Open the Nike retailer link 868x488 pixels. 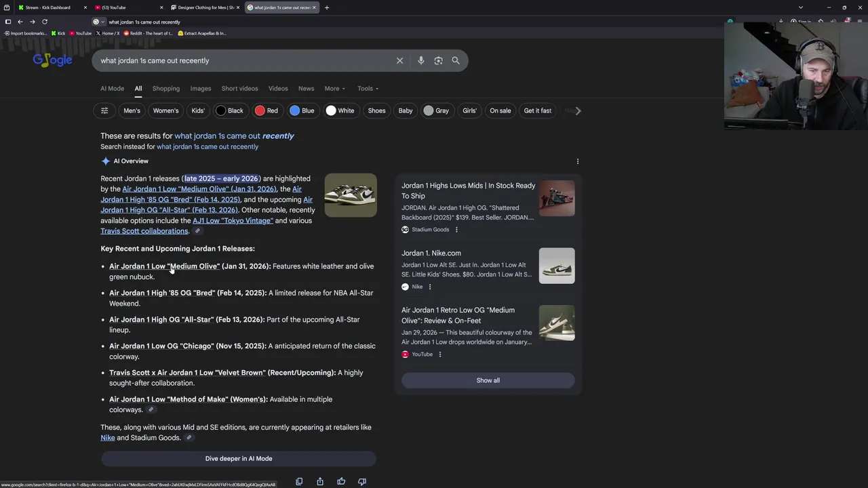[x=108, y=438]
